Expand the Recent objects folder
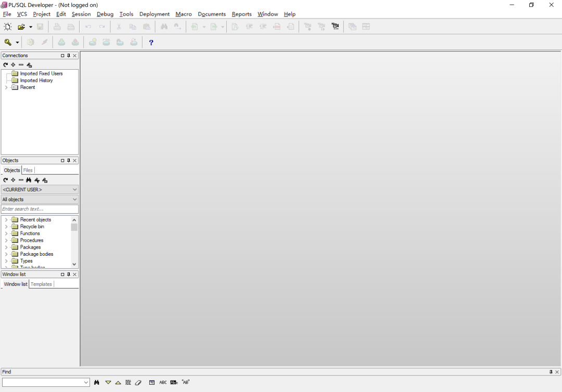562x392 pixels. point(6,219)
